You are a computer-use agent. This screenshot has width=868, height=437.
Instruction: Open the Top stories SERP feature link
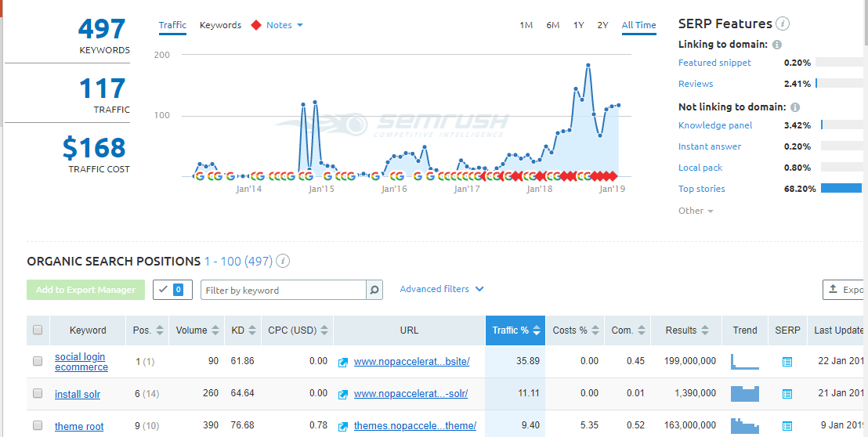[701, 190]
